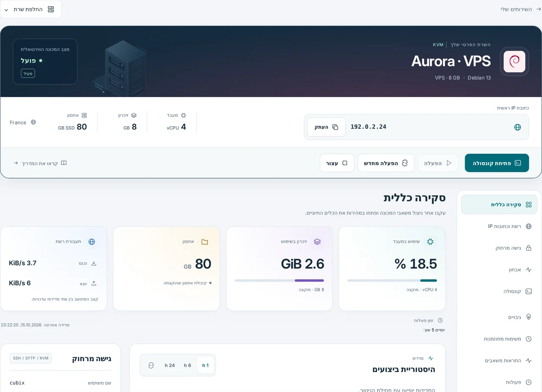Click the גיבויים backups icon in sidebar
This screenshot has height=392, width=542.
tap(528, 317)
